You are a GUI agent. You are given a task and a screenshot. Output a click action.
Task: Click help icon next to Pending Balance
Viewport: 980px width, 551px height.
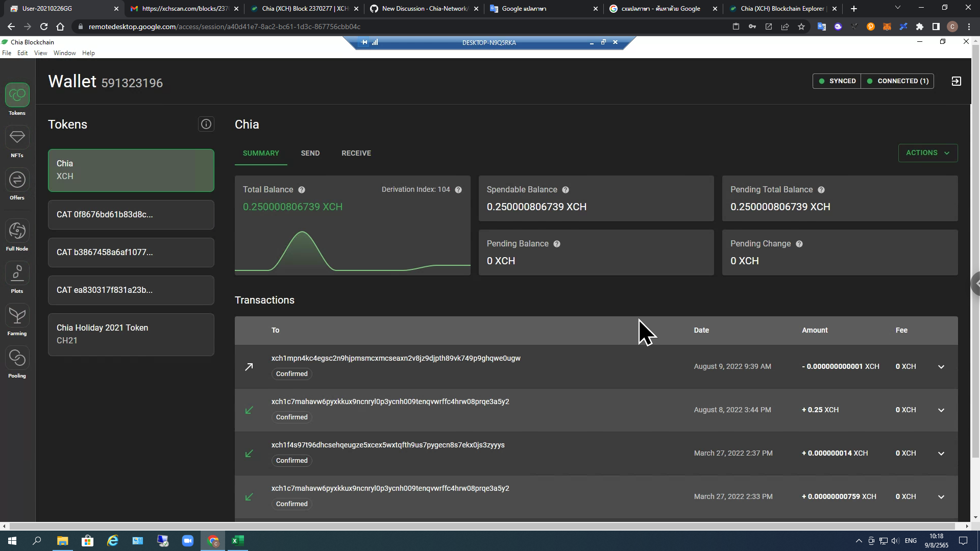point(557,244)
